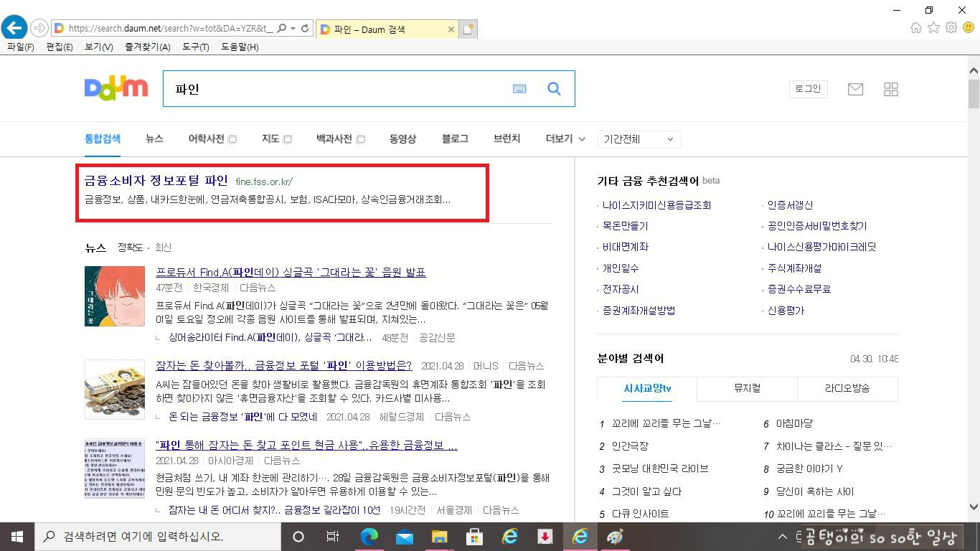This screenshot has width=980, height=551.
Task: Click the 로그인 button
Action: pyautogui.click(x=808, y=89)
